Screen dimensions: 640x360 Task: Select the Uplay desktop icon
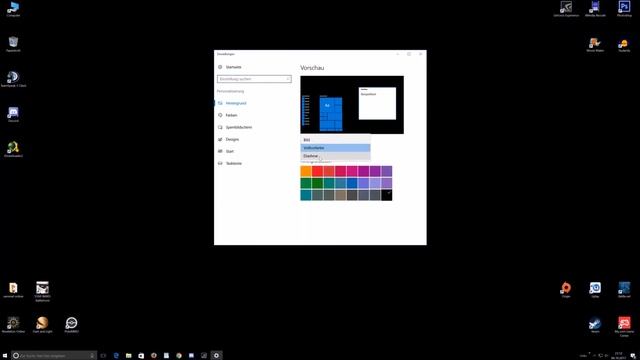click(595, 290)
